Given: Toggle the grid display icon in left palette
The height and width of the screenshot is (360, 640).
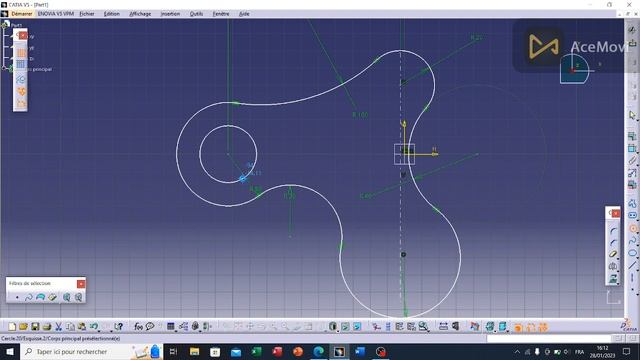Looking at the screenshot, I should click(21, 53).
